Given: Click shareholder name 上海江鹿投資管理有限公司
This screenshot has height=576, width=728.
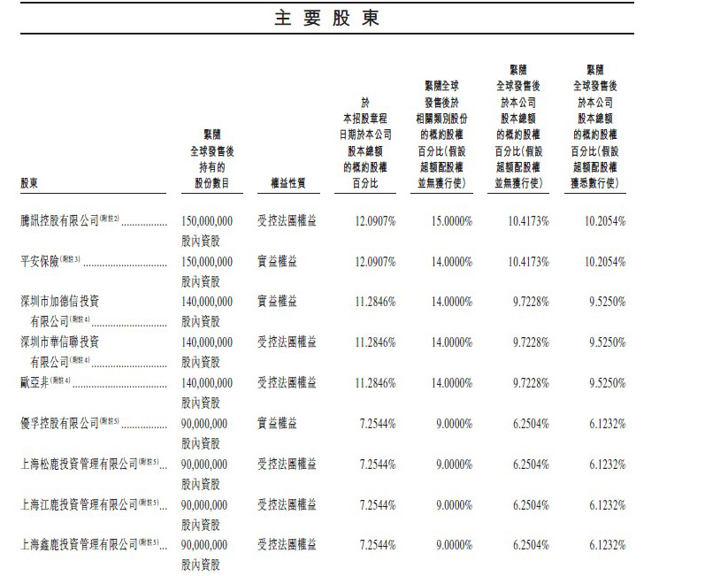Looking at the screenshot, I should [x=79, y=504].
